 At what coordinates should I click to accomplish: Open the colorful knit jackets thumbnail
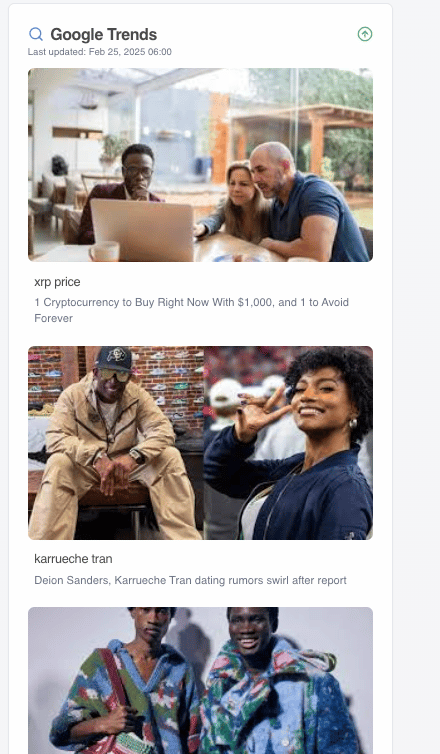(x=200, y=680)
